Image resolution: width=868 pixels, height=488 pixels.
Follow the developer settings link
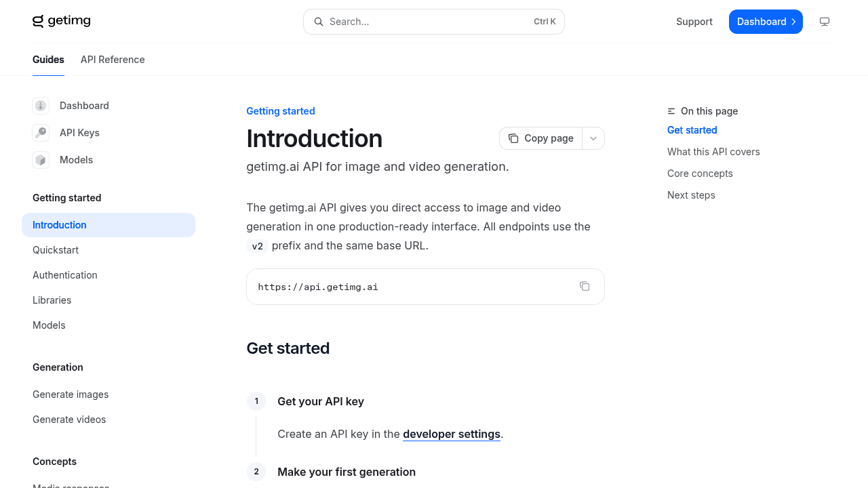click(x=452, y=434)
